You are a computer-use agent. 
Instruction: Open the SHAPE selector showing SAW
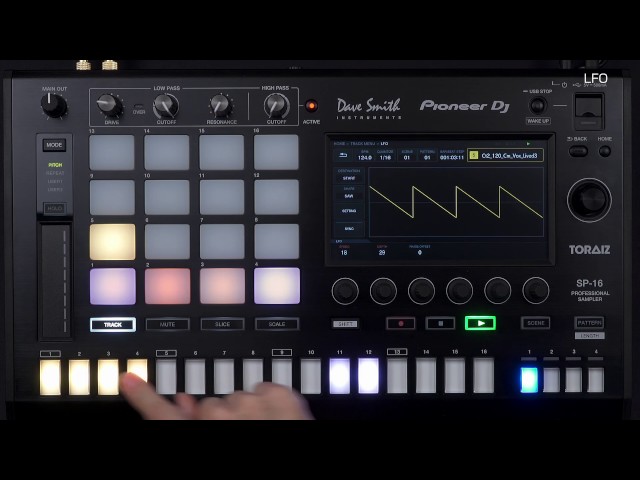click(x=349, y=194)
